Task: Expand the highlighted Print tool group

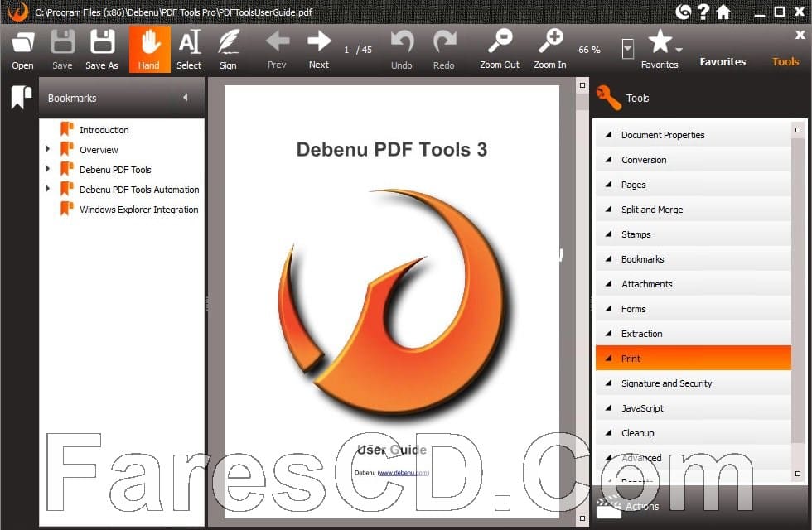Action: pos(609,358)
